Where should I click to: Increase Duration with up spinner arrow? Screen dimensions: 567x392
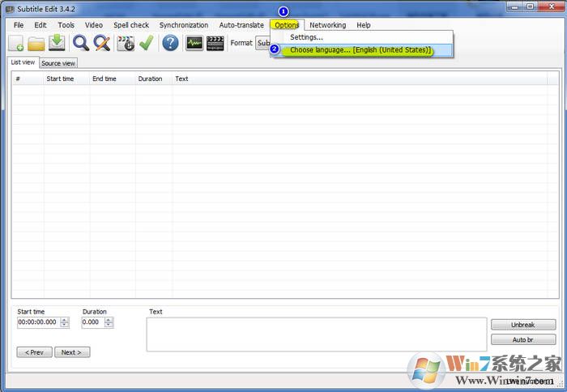click(109, 320)
